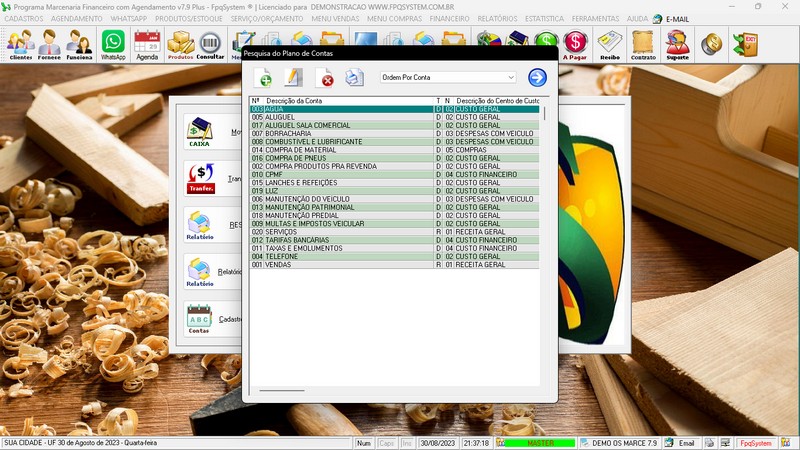Open the CAIXA cash icon in the finance panel

point(199,132)
